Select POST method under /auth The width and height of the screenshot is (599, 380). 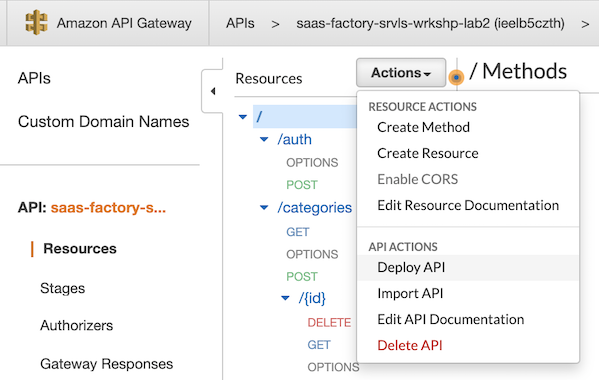click(302, 185)
